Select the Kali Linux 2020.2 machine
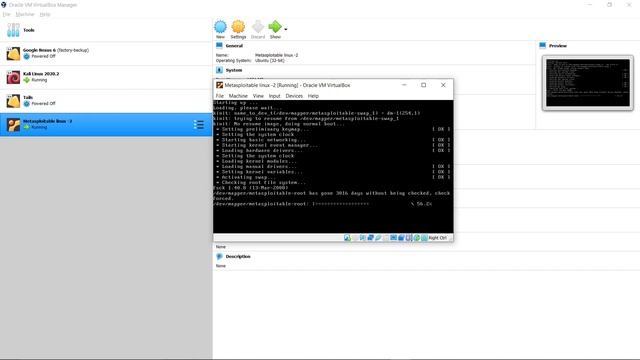This screenshot has width=640, height=360. pos(106,77)
